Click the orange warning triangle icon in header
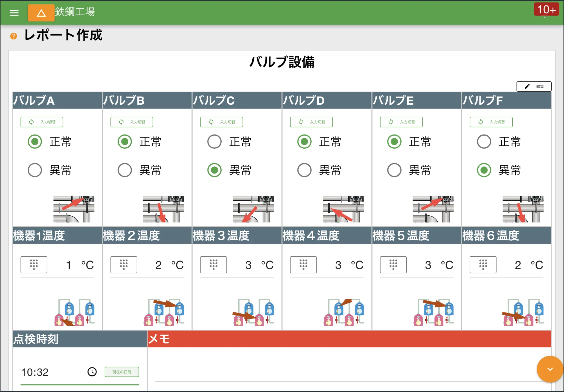The width and height of the screenshot is (564, 392). click(x=41, y=13)
